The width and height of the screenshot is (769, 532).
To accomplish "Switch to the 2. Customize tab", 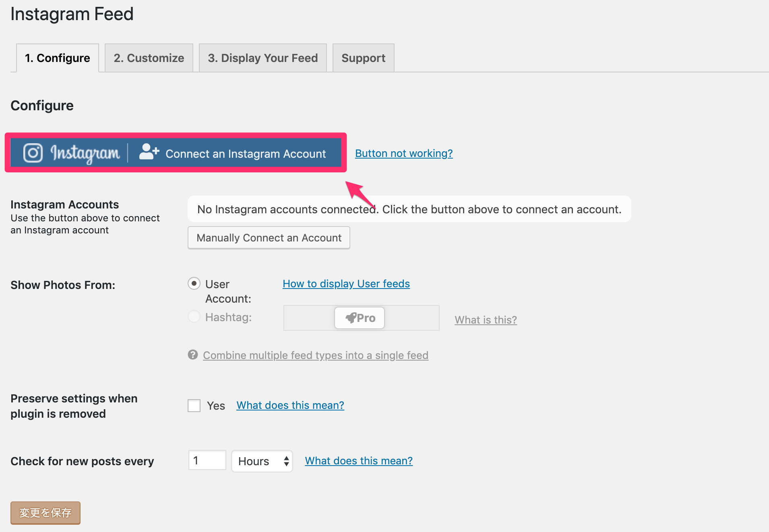I will [x=149, y=58].
